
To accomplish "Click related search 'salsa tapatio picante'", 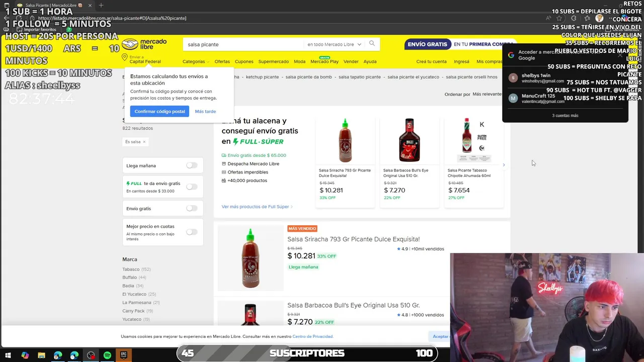I will point(359,77).
